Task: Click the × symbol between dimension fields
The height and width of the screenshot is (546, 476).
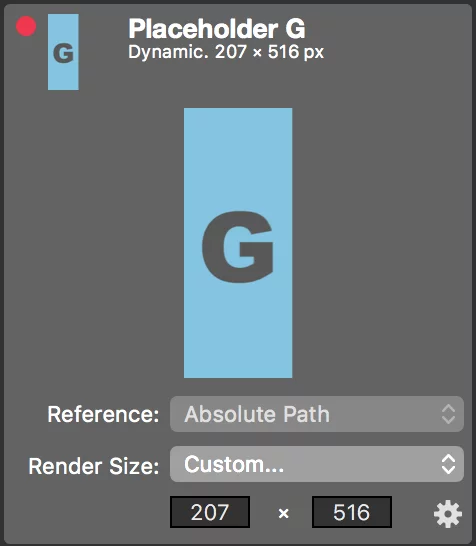Action: [x=284, y=513]
